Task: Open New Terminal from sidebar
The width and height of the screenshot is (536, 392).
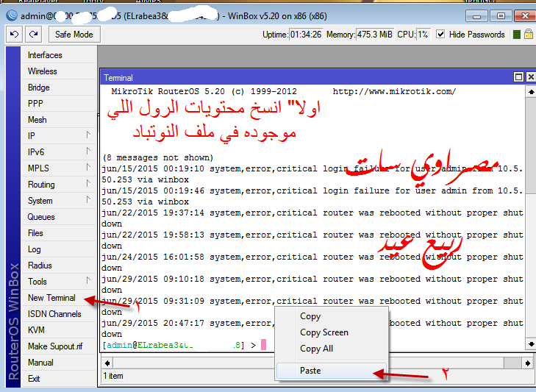Action: 59,298
